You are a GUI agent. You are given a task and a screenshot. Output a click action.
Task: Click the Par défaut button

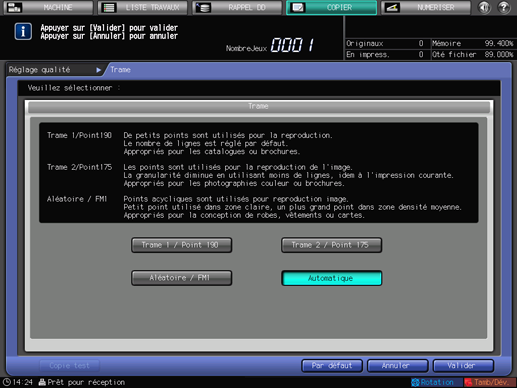coord(332,366)
